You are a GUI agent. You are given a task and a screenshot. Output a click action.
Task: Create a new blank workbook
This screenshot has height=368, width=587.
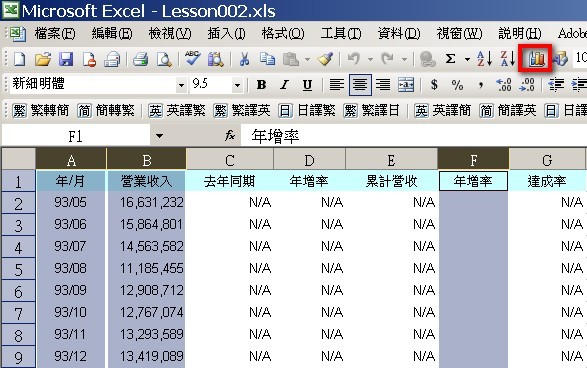(x=19, y=59)
